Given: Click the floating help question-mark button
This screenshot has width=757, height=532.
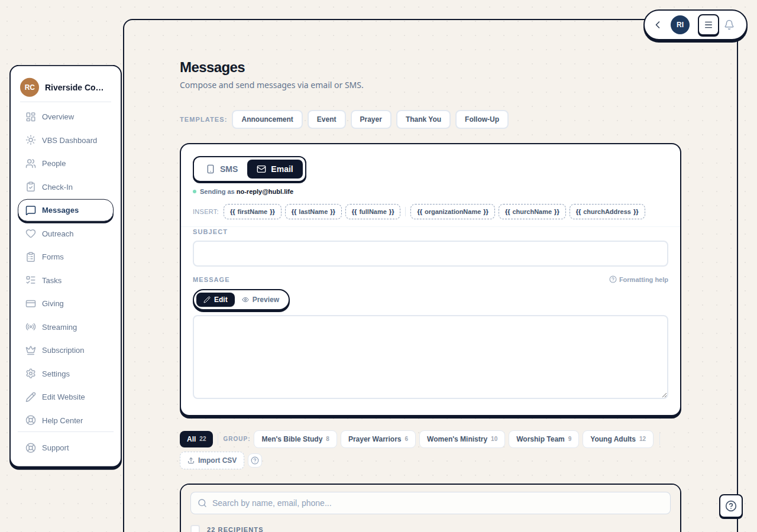Looking at the screenshot, I should [730, 506].
